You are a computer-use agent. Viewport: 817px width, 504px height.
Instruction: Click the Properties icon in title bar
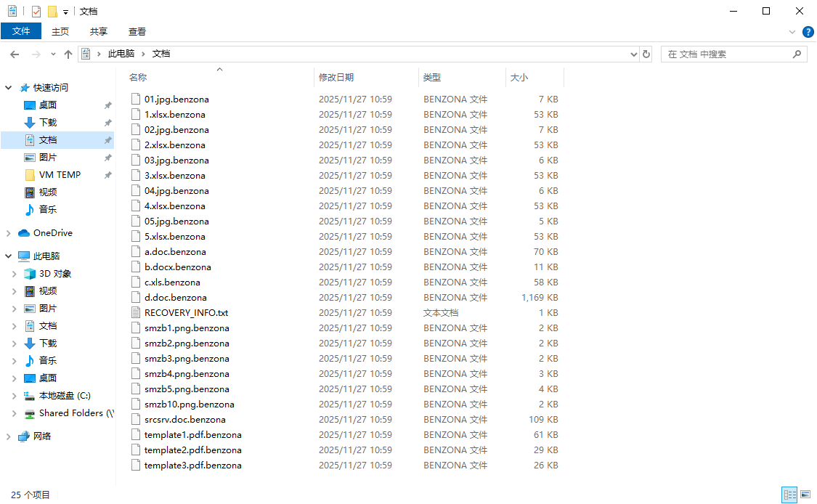[x=36, y=12]
